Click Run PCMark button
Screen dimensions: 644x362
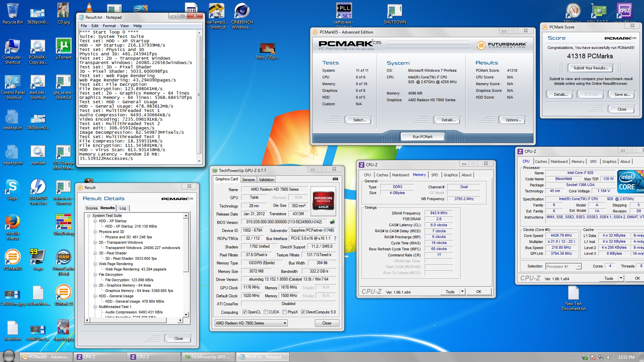tap(423, 137)
